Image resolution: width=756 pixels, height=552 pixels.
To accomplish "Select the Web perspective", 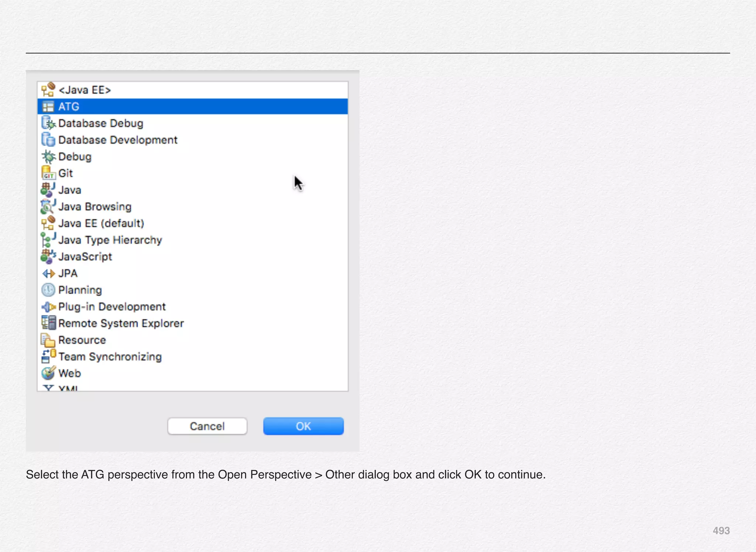I will coord(193,373).
